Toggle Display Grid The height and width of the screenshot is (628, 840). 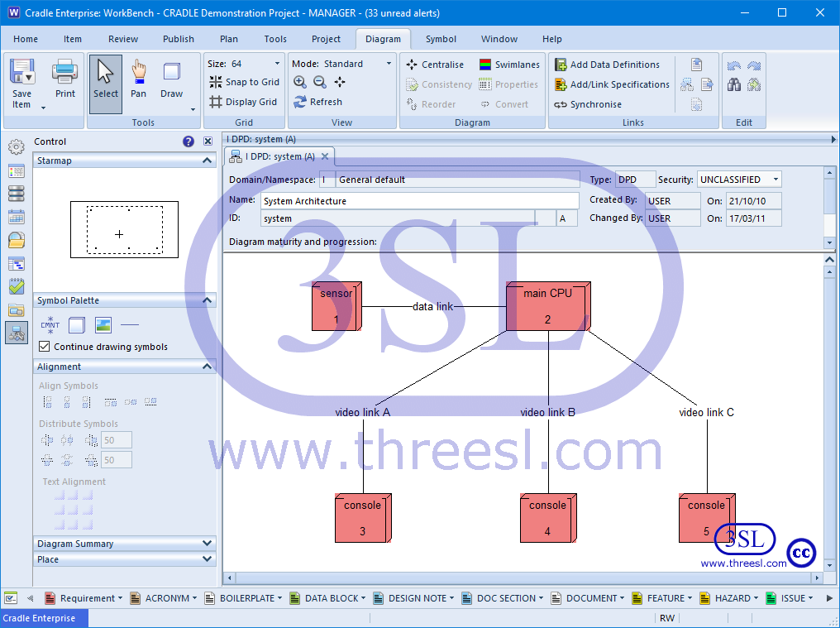pyautogui.click(x=243, y=102)
